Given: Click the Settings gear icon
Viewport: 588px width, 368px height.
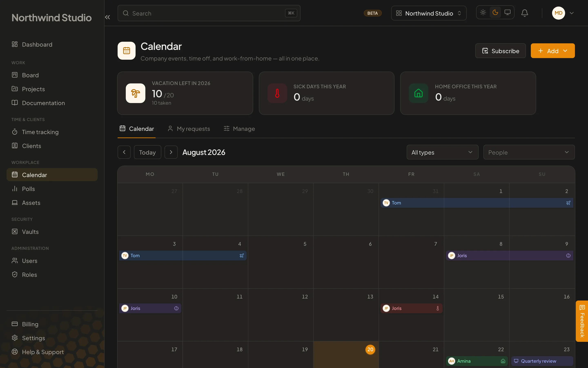Looking at the screenshot, I should click(15, 338).
